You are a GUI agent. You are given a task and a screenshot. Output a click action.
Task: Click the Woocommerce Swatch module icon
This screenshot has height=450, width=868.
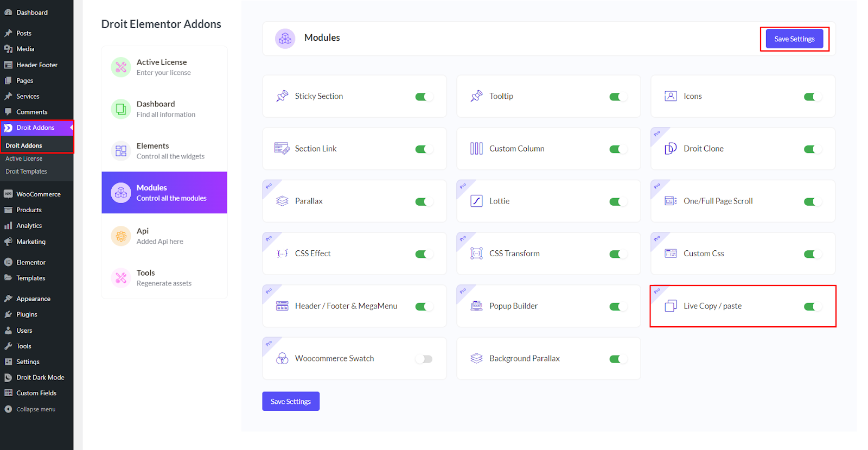click(282, 358)
